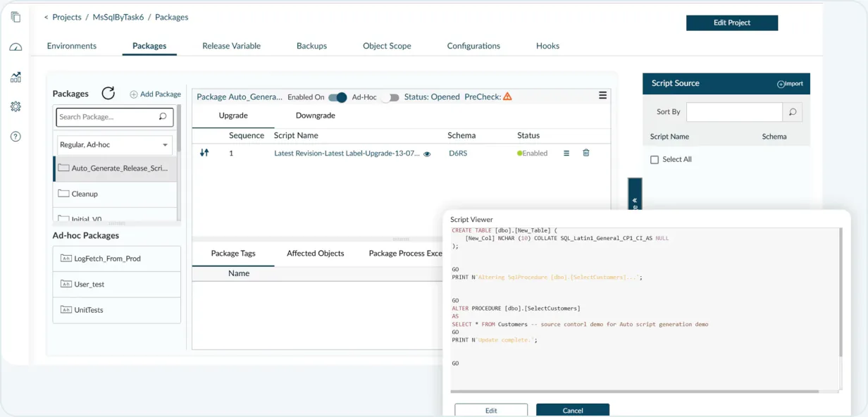868x417 pixels.
Task: Click the Script Source search magnifier button
Action: coord(793,112)
